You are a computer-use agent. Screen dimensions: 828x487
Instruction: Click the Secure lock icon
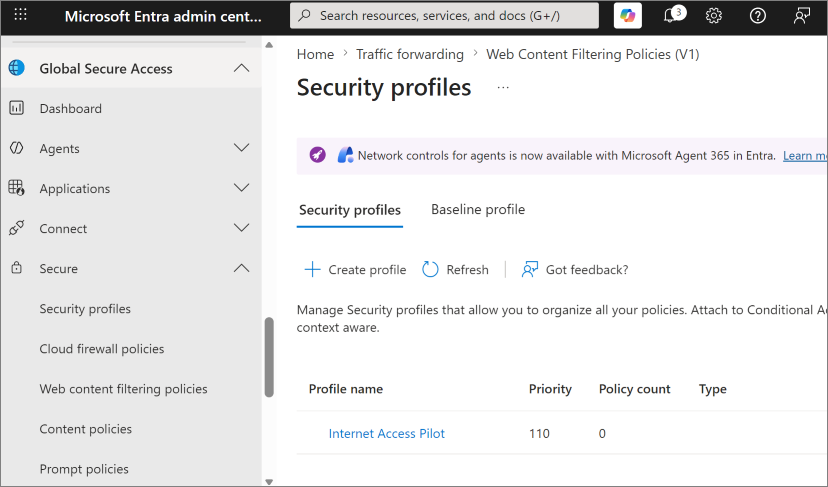(16, 268)
